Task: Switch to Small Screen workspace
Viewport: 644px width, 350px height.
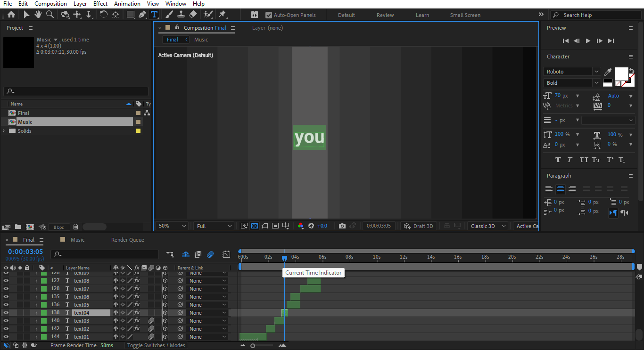Action: (x=465, y=15)
